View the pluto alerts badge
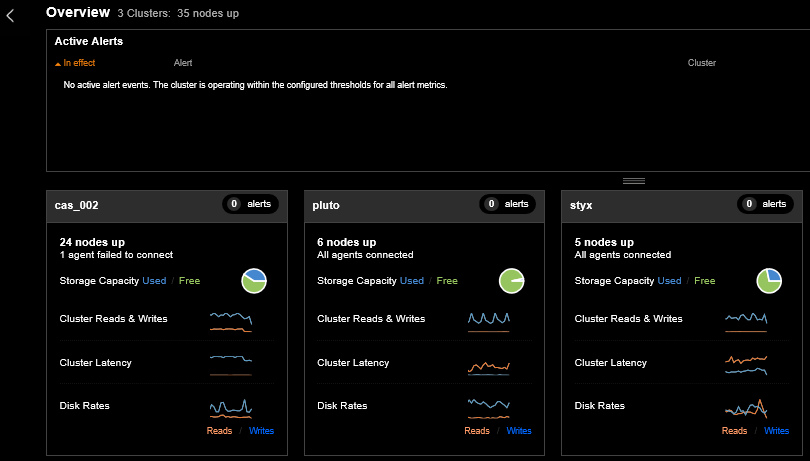The width and height of the screenshot is (810, 461). pos(508,204)
